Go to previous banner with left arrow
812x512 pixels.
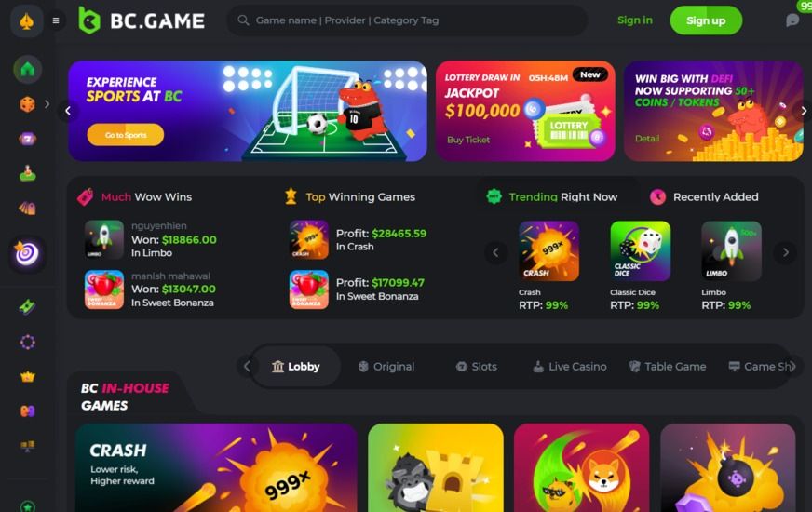pyautogui.click(x=68, y=111)
